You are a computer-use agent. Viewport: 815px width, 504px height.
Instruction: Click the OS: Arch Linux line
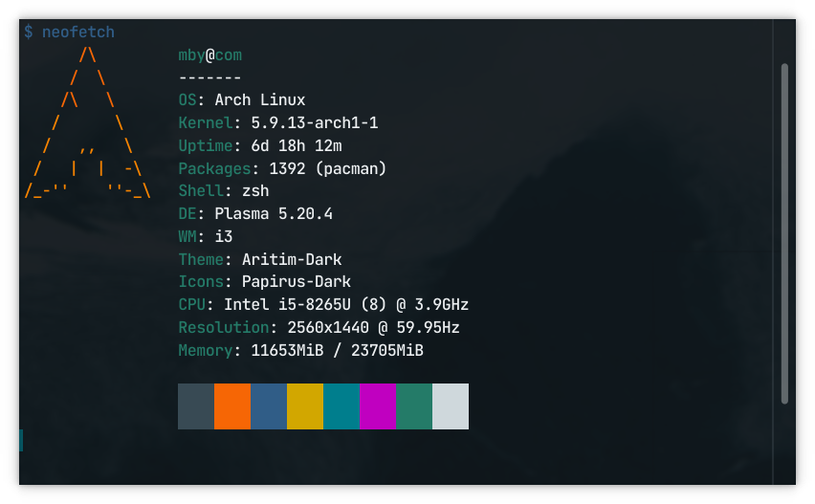[x=242, y=99]
